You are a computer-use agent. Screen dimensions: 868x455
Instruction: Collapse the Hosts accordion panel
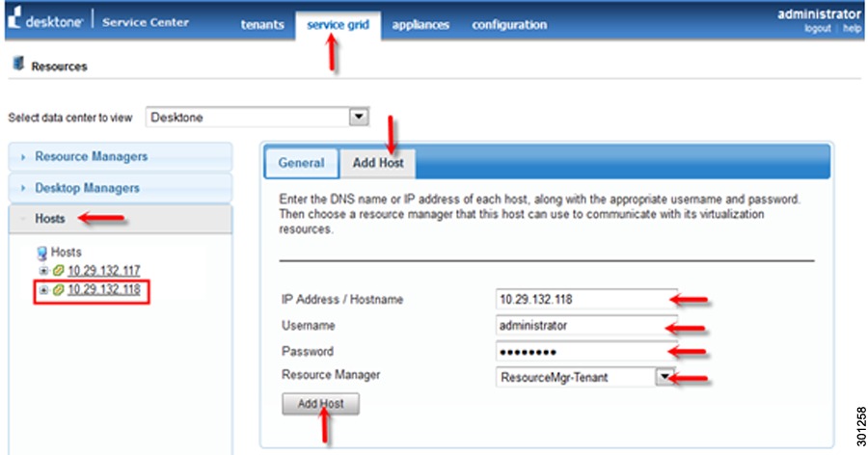(x=121, y=219)
